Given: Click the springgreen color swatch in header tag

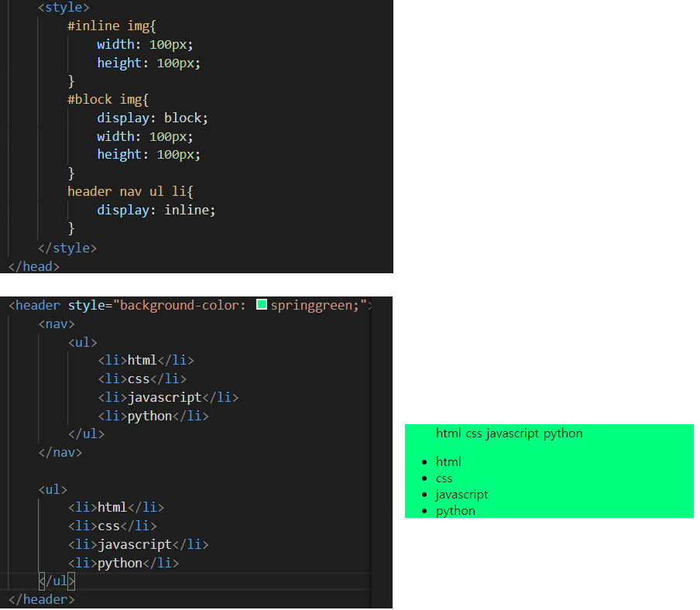Looking at the screenshot, I should pyautogui.click(x=262, y=305).
